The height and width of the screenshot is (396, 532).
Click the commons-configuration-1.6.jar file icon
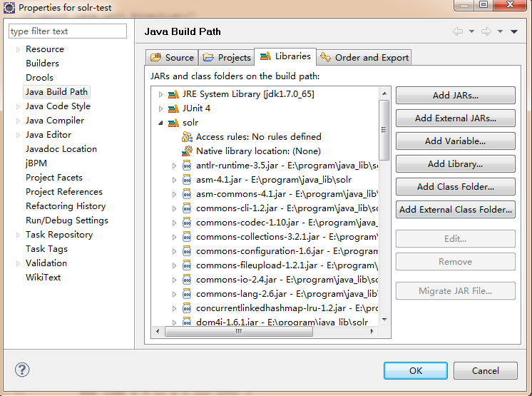[187, 251]
